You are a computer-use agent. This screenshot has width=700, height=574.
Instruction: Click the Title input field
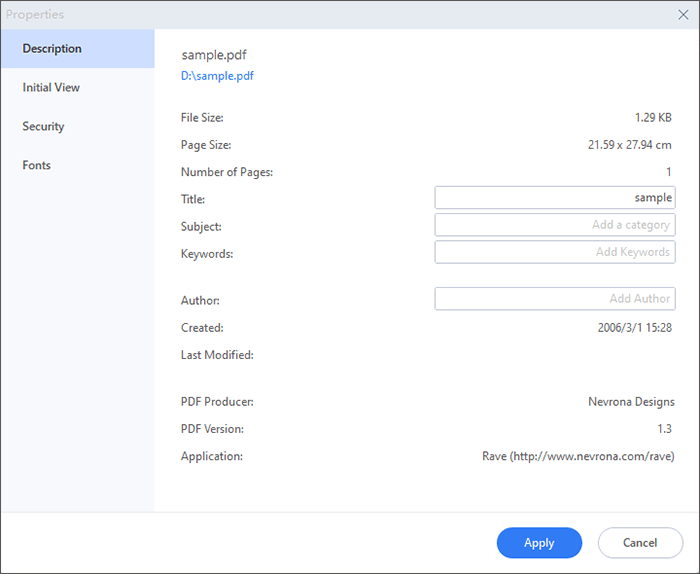555,198
